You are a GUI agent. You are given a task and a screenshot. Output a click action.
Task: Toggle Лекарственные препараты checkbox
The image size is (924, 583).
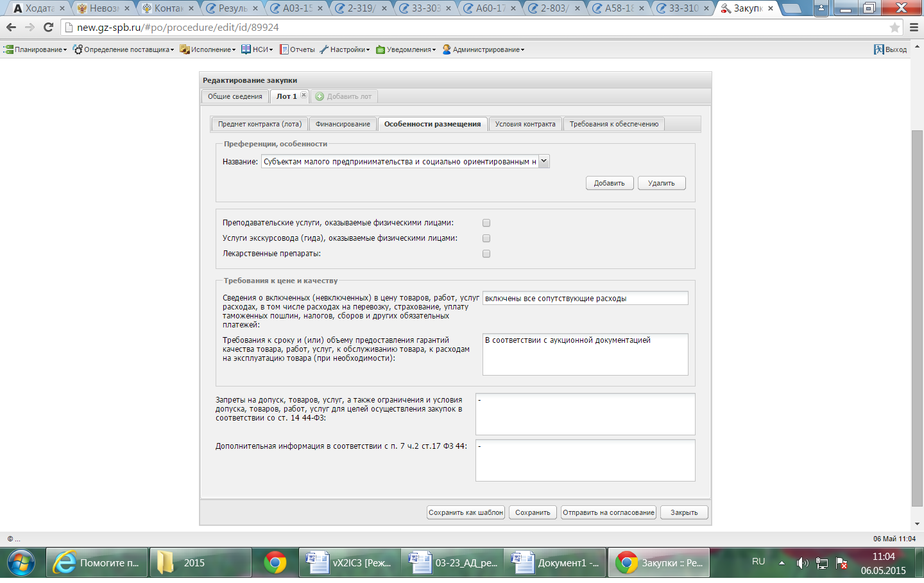tap(486, 254)
